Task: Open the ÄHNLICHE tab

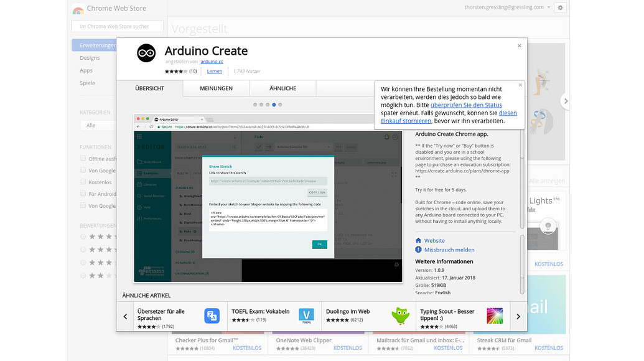Action: pyautogui.click(x=282, y=88)
